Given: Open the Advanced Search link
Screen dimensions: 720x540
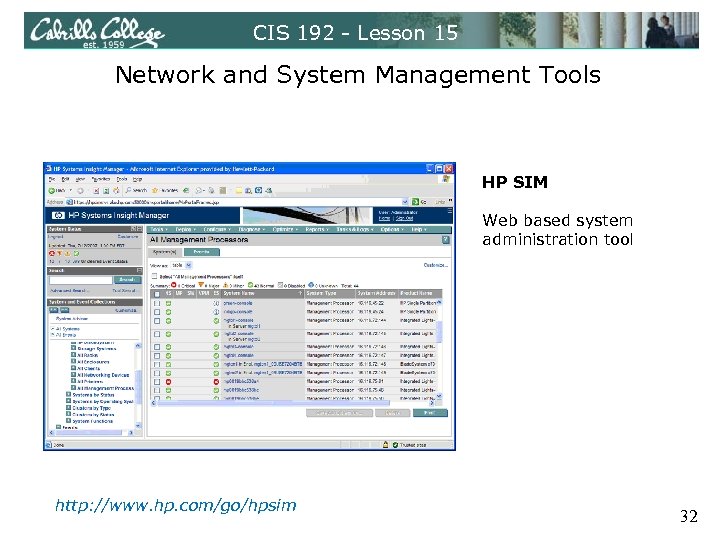Looking at the screenshot, I should 69,291.
